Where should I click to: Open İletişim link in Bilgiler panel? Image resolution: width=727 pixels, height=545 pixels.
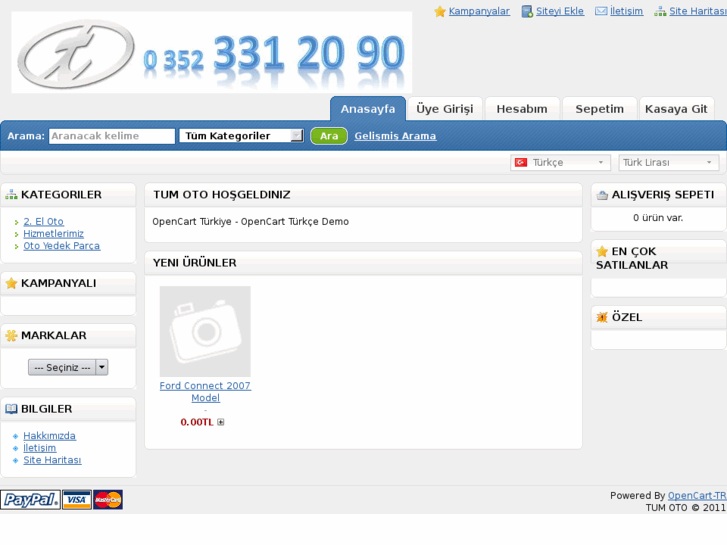40,448
